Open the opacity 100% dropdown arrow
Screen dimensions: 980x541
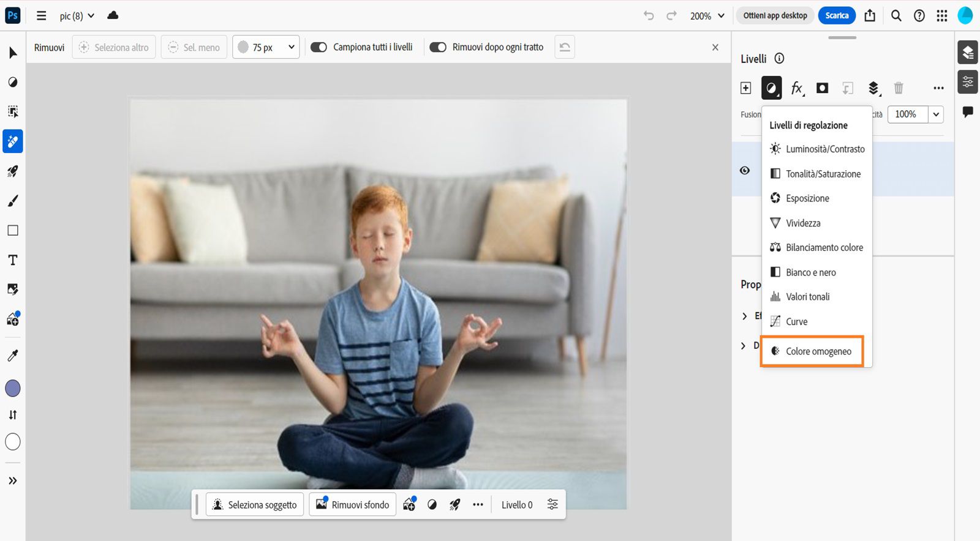936,114
